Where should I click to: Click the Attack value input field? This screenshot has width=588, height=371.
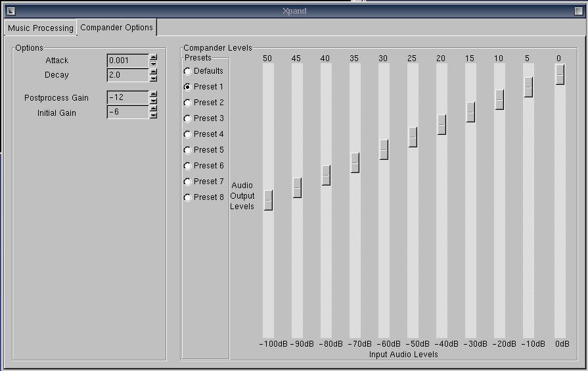[x=127, y=61]
